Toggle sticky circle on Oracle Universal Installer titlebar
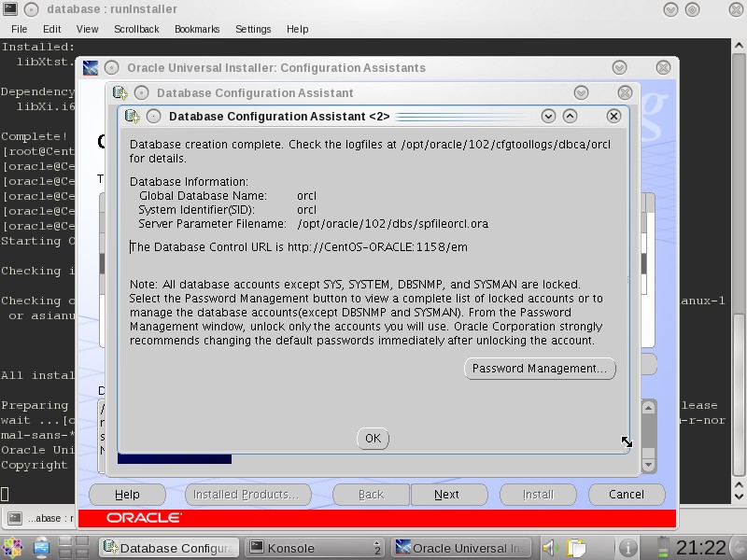747x560 pixels. coord(111,68)
